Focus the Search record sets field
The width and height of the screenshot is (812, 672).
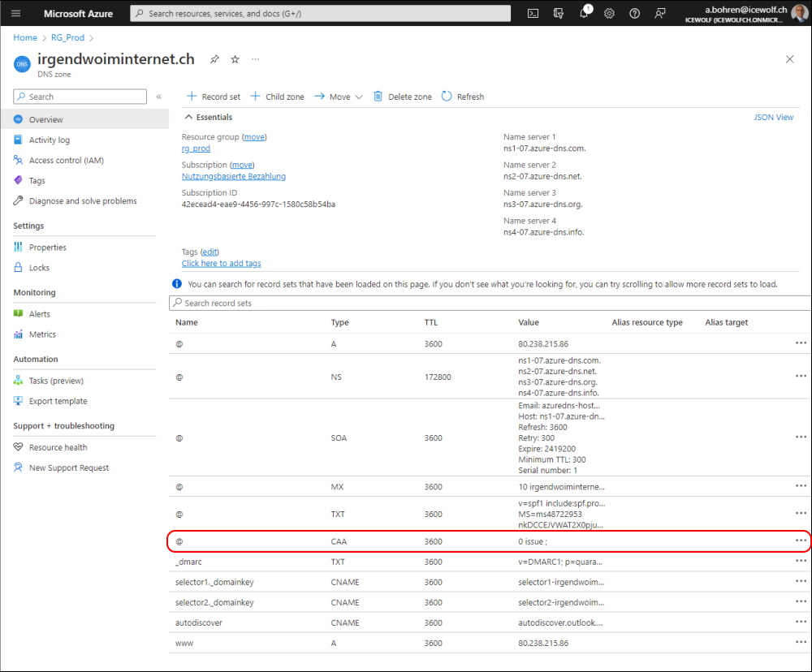click(490, 303)
